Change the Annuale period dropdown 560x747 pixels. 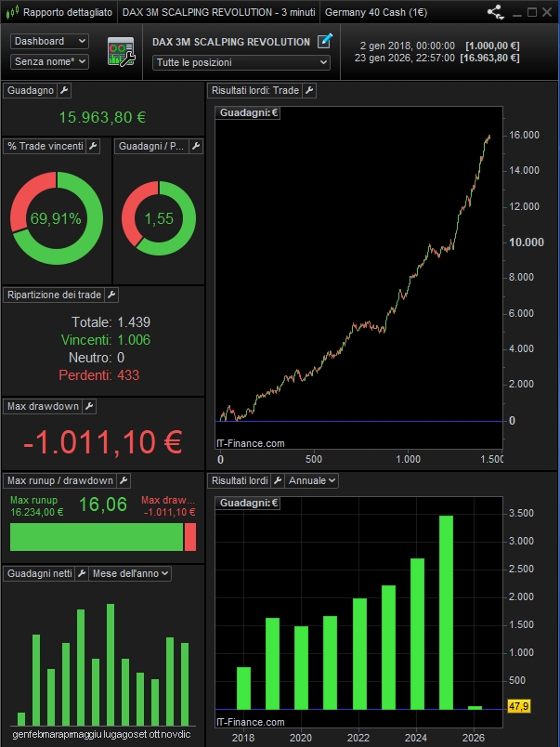[x=312, y=481]
